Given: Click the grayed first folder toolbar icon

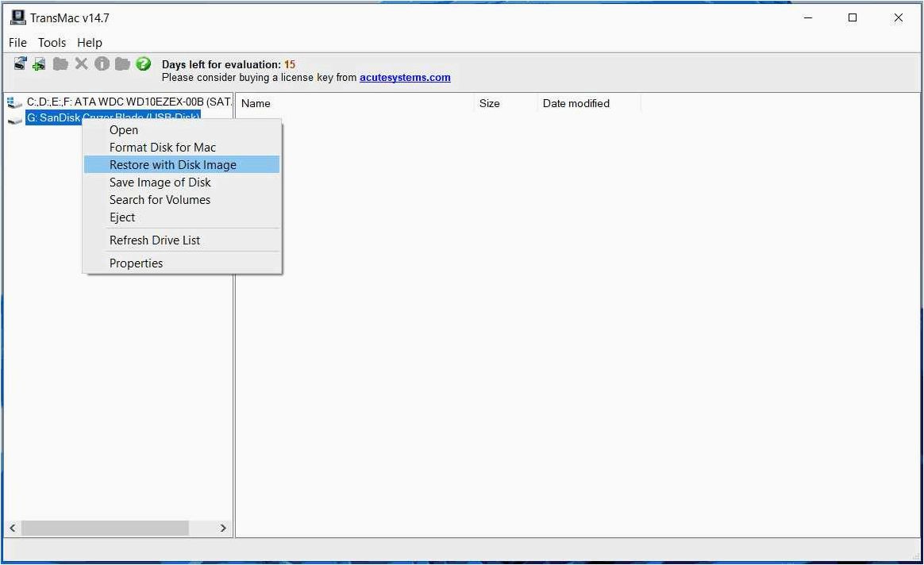Looking at the screenshot, I should pos(60,63).
